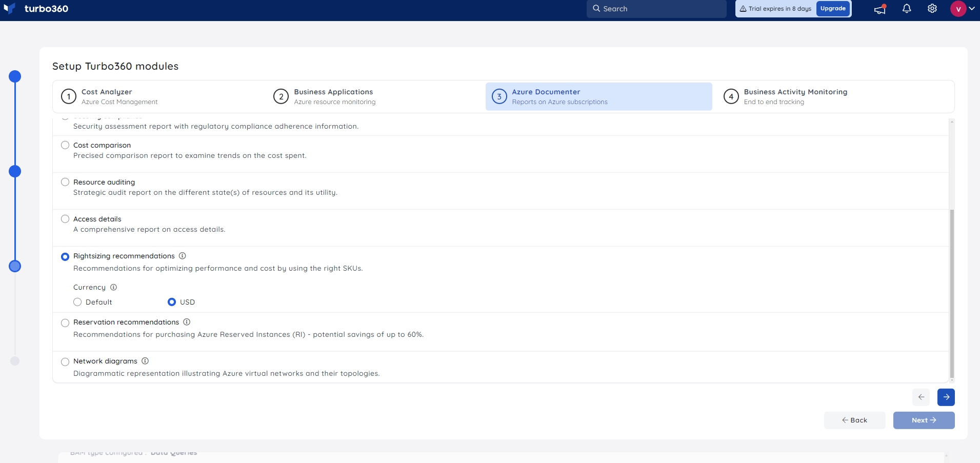The image size is (980, 463).
Task: Show info for Reservation recommendations
Action: tap(187, 322)
